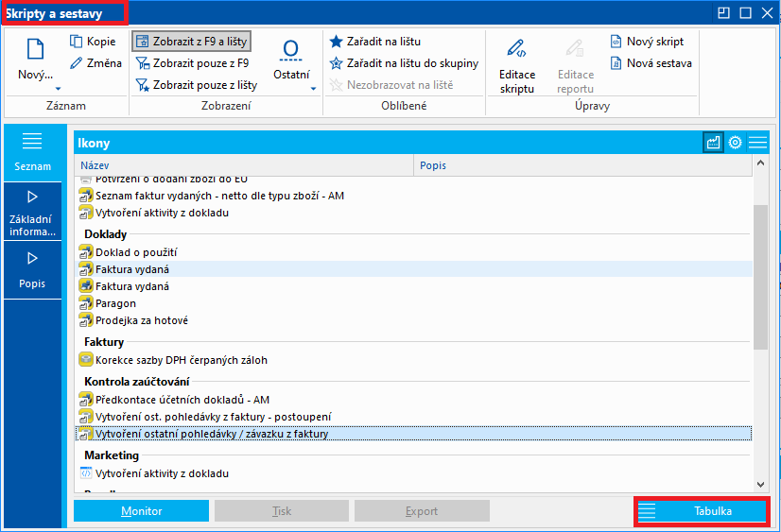Open the Nový dropdown arrow

(58, 89)
